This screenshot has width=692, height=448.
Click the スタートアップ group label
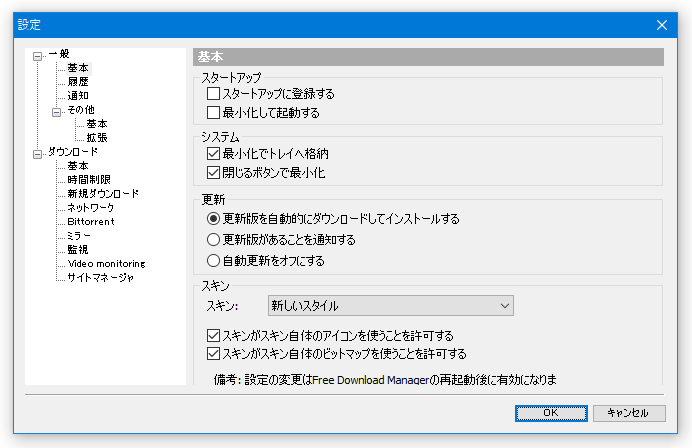(x=231, y=78)
